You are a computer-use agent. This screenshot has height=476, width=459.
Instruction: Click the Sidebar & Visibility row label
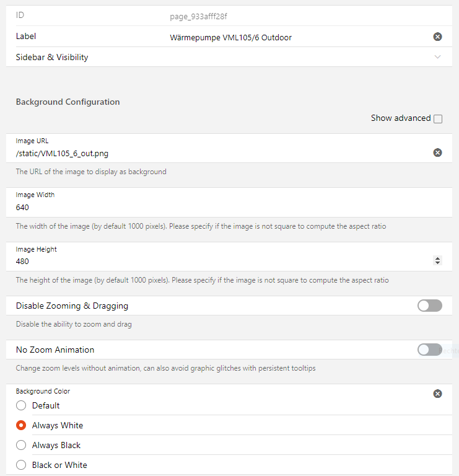coord(52,57)
